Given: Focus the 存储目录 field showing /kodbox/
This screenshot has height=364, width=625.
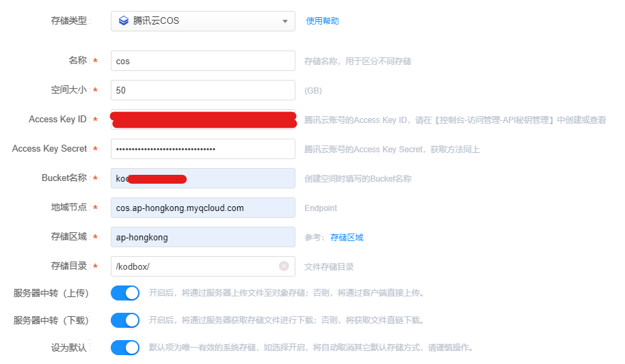Looking at the screenshot, I should point(194,266).
